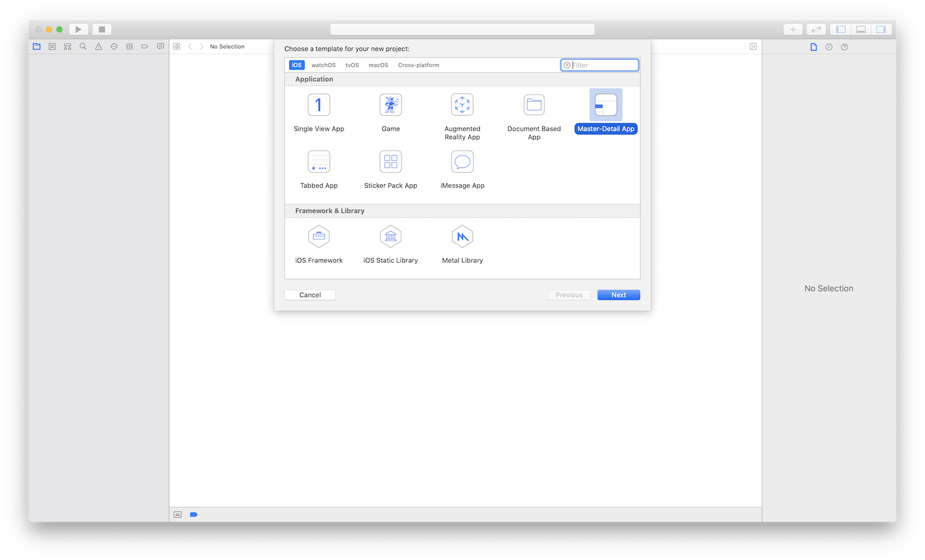This screenshot has height=560, width=925.
Task: Choose the iOS Static Library template
Action: tap(391, 245)
